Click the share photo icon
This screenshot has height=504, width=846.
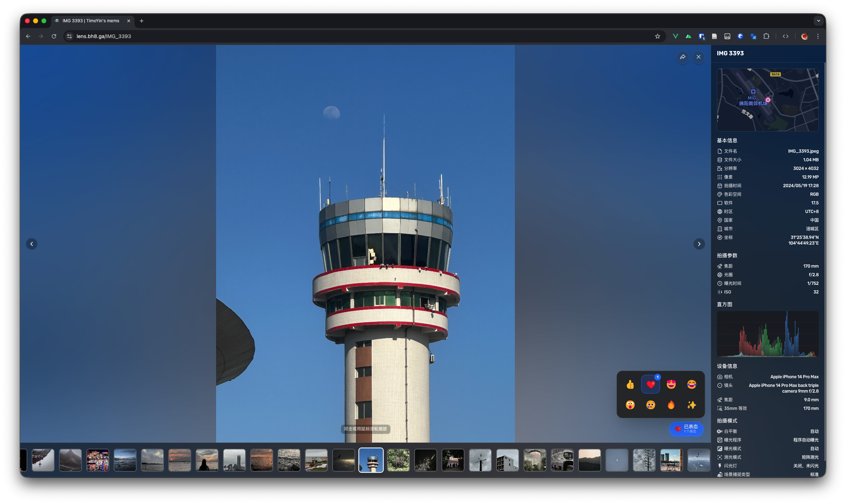682,57
